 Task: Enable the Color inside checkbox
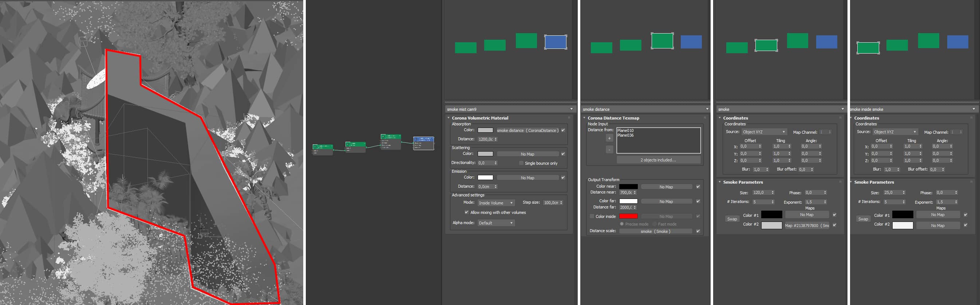(592, 216)
